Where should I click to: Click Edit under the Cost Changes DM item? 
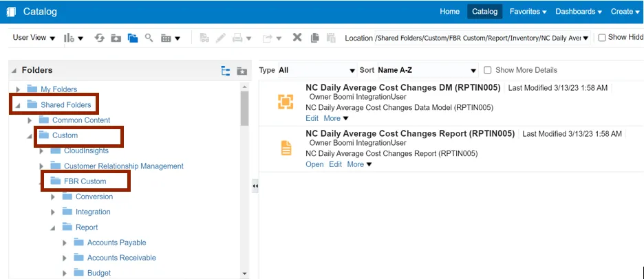(x=312, y=118)
